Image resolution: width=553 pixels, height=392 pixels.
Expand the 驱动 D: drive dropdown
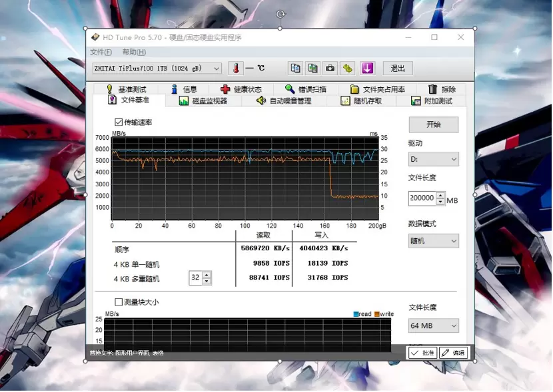tap(433, 159)
